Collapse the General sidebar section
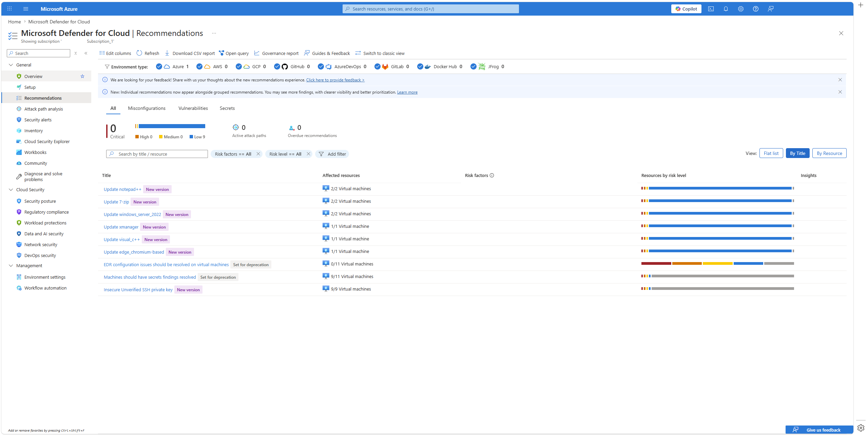The image size is (868, 435). tap(11, 65)
